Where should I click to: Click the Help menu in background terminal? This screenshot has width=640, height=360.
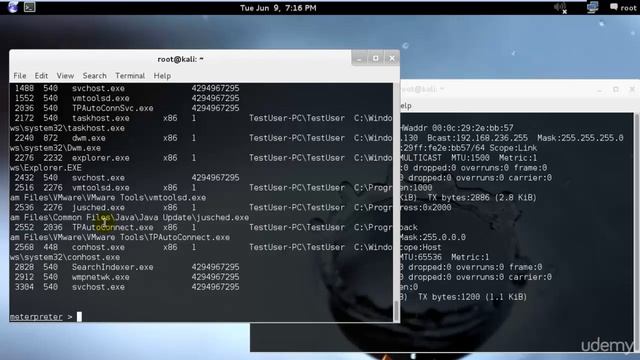point(406,106)
